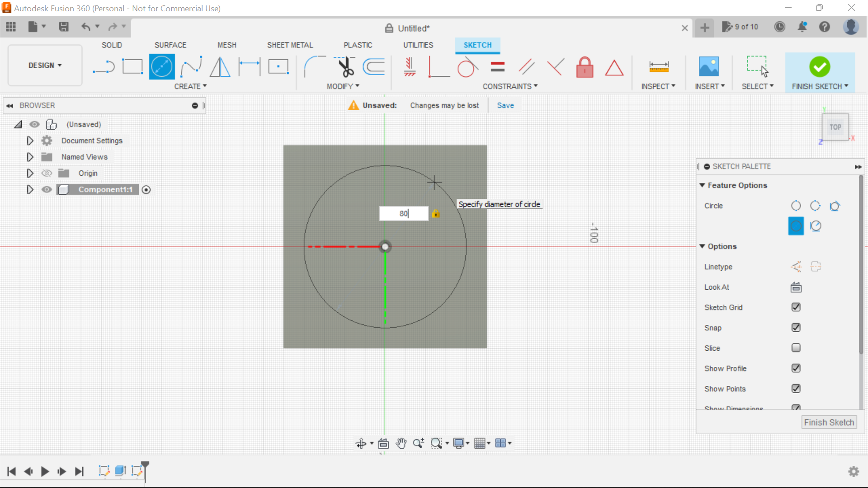
Task: Click the Look At icon in Sketch Palette
Action: pos(796,287)
